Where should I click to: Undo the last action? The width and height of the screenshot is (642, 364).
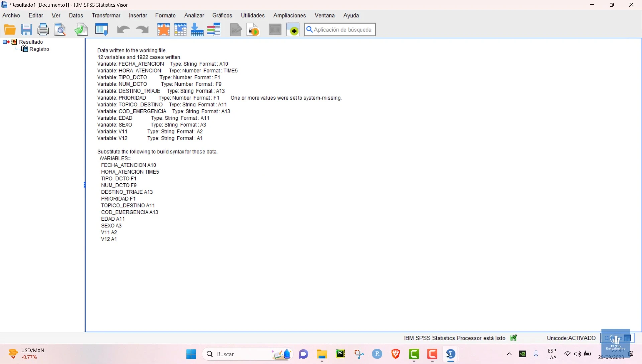point(123,30)
